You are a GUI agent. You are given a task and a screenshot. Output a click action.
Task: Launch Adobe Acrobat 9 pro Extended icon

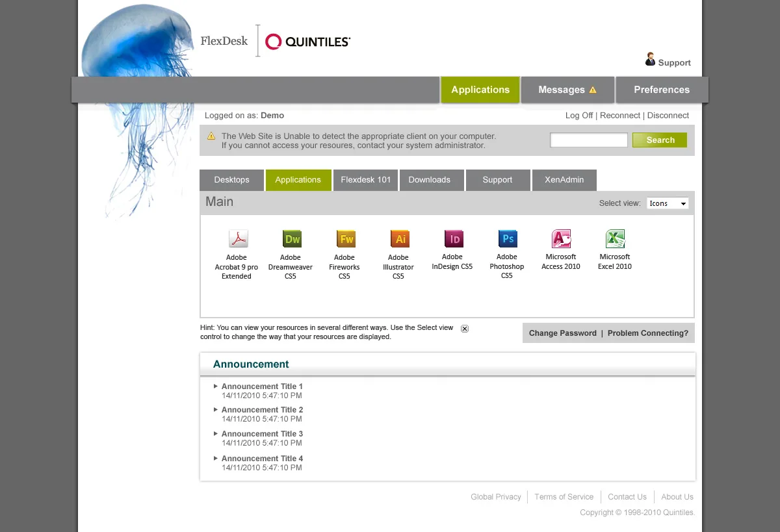click(x=239, y=239)
